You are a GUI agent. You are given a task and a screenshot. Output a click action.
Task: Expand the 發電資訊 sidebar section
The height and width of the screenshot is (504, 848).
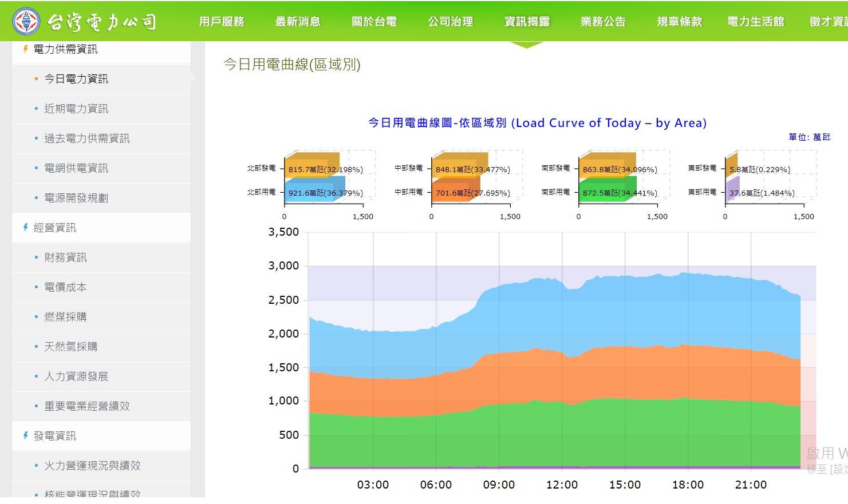(101, 436)
